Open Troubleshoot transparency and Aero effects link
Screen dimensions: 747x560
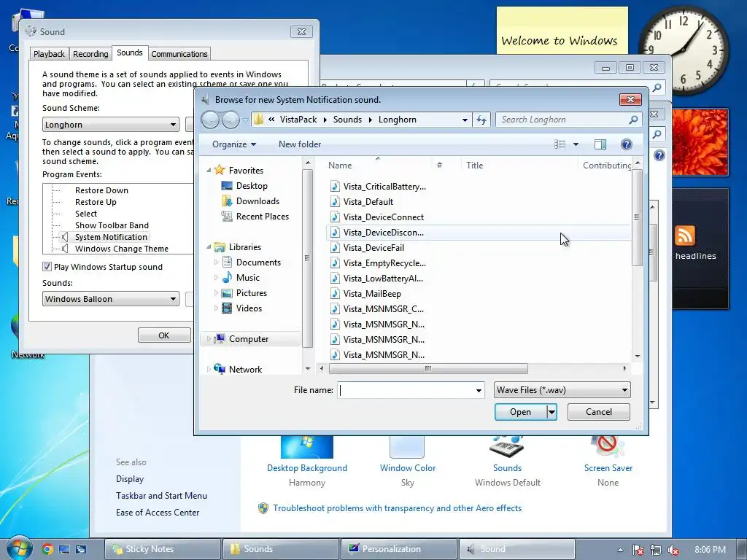[x=398, y=508]
